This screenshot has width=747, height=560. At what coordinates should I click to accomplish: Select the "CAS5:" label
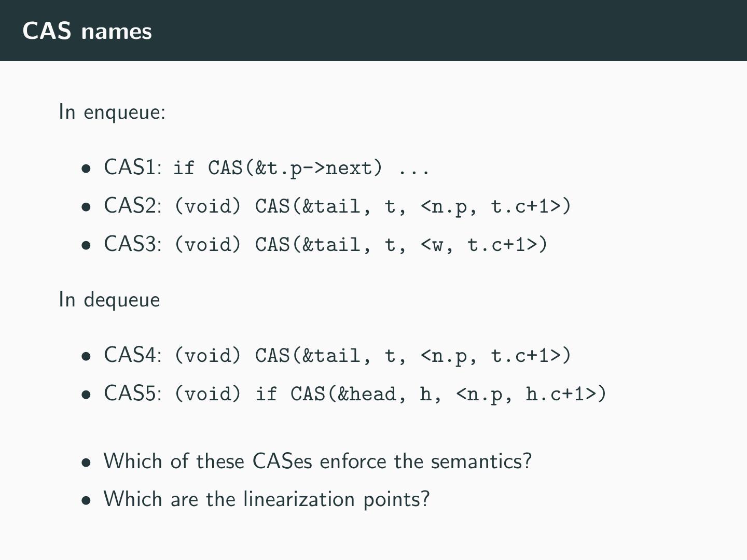tap(133, 394)
